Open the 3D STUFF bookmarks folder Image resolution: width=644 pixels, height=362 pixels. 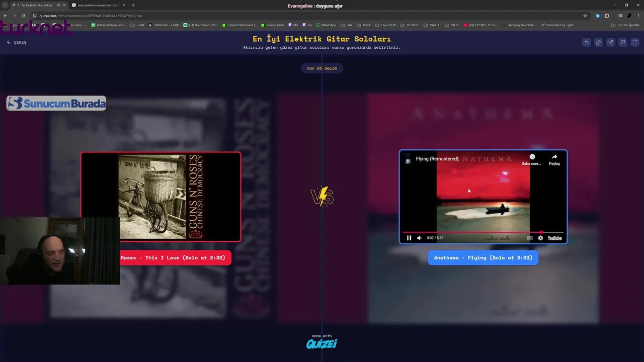(410, 25)
